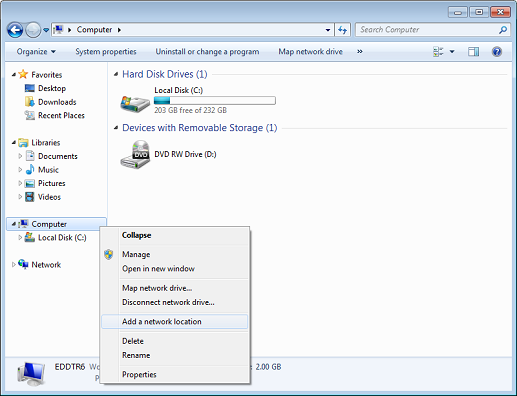Expand the Network tree node
This screenshot has width=517, height=396.
click(14, 265)
